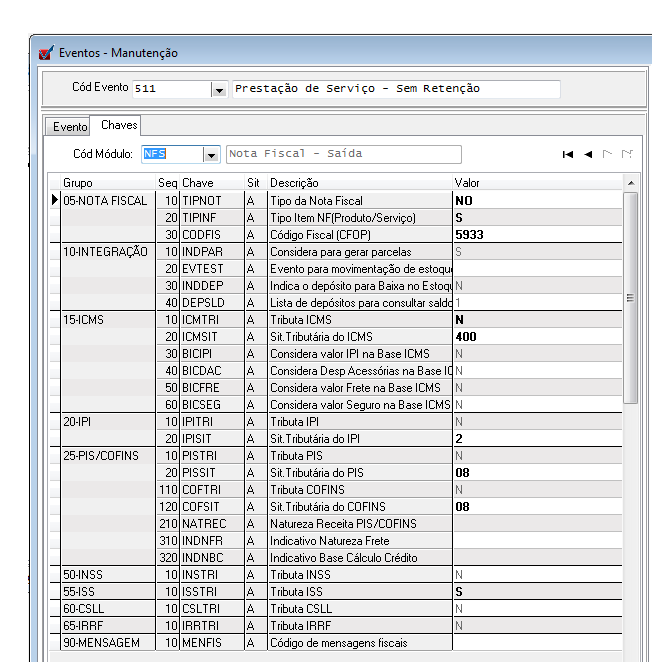Image resolution: width=654 pixels, height=671 pixels.
Task: Go to first record navigation arrow
Action: [568, 154]
